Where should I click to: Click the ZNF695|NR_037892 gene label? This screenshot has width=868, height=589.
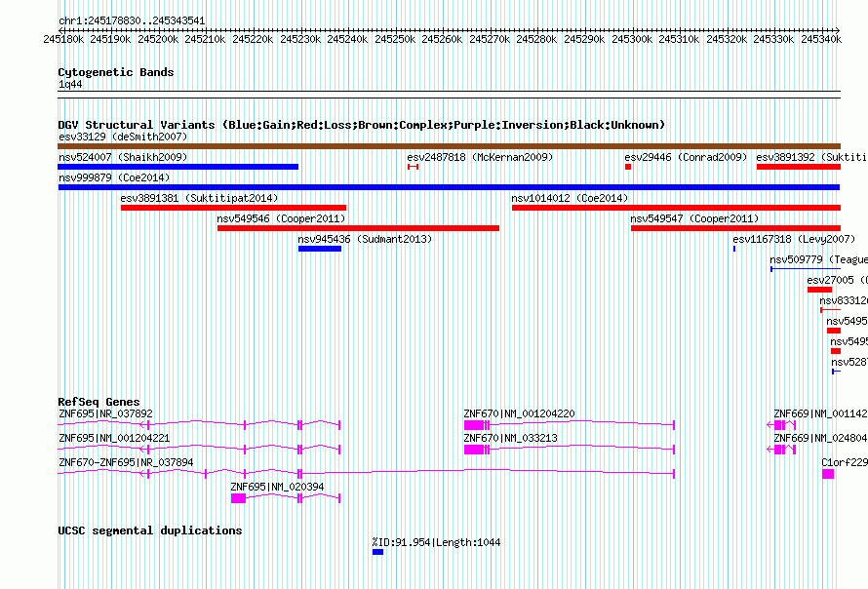click(105, 413)
